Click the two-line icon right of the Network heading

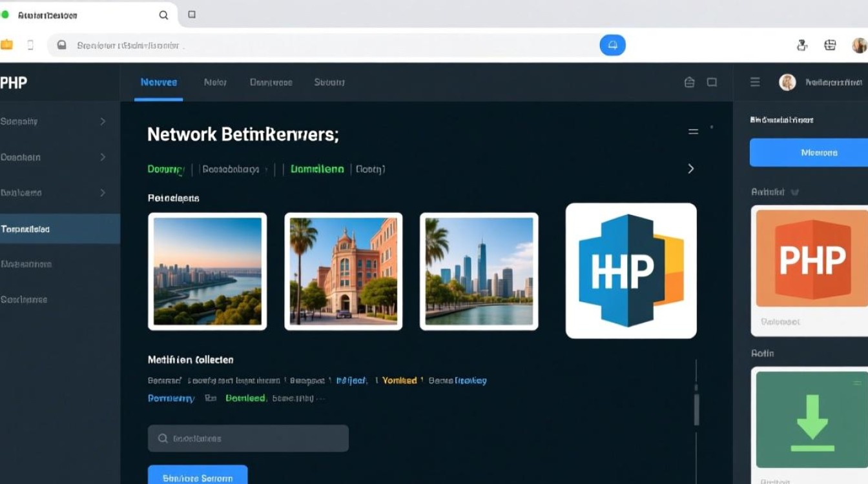tap(693, 132)
